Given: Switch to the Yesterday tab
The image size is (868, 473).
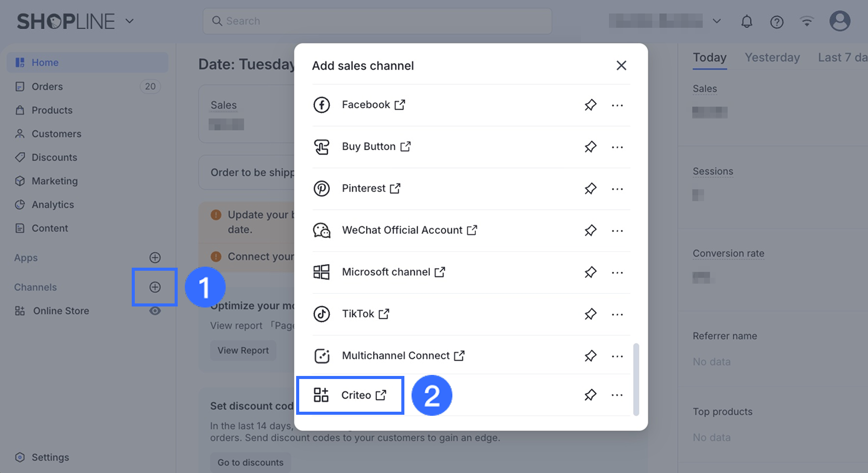Looking at the screenshot, I should (x=772, y=58).
